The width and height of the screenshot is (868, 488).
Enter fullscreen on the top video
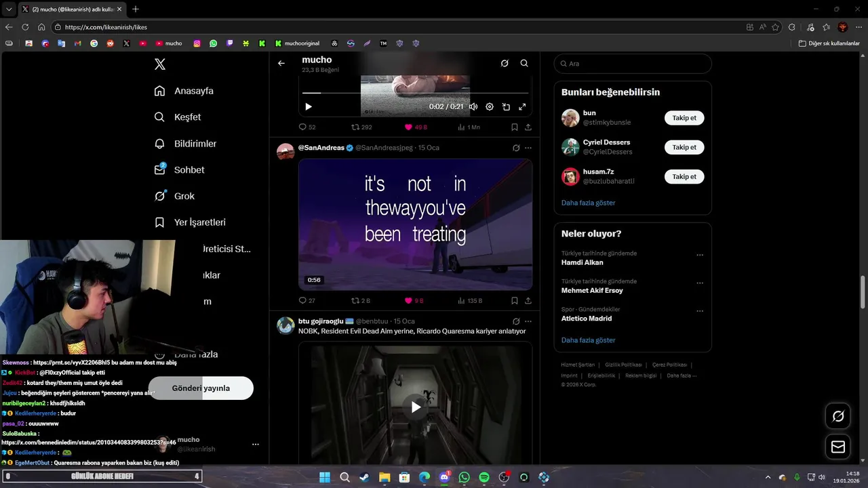[x=522, y=106]
